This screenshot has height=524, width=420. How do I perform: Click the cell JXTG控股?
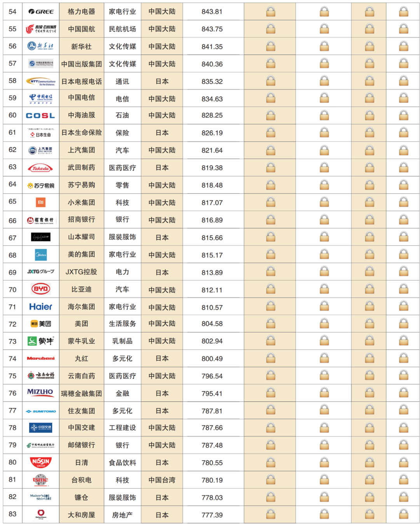click(x=81, y=272)
